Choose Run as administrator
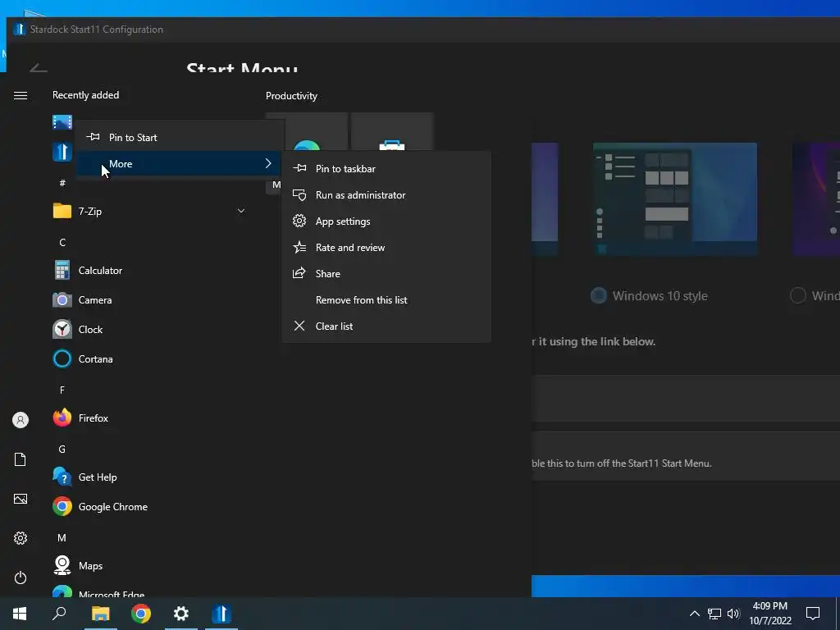 386,195
